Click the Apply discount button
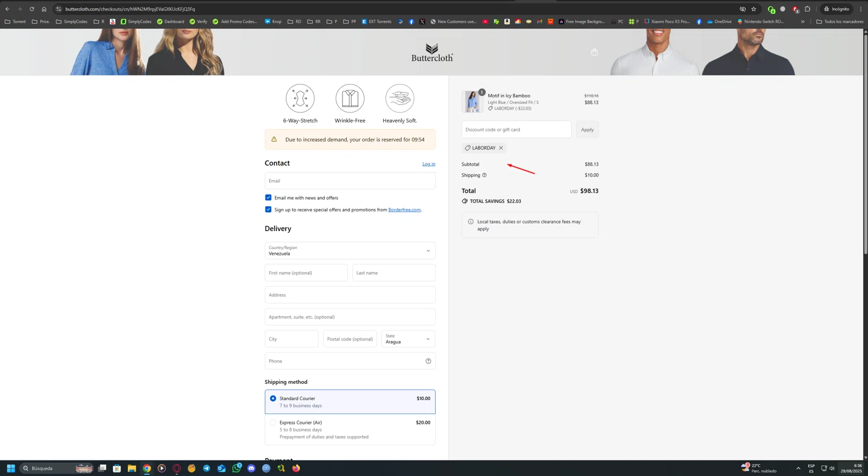 tap(587, 130)
